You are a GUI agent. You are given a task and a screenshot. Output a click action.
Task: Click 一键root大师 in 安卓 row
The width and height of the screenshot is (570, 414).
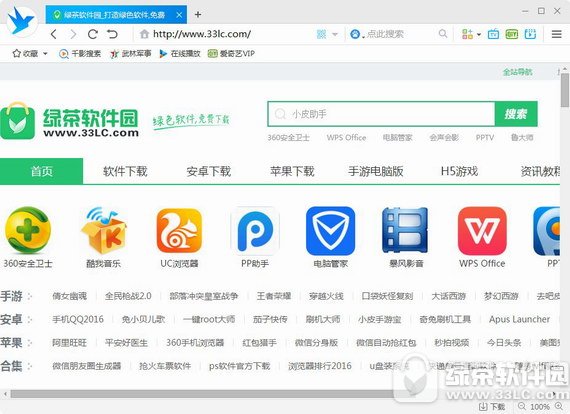(209, 319)
